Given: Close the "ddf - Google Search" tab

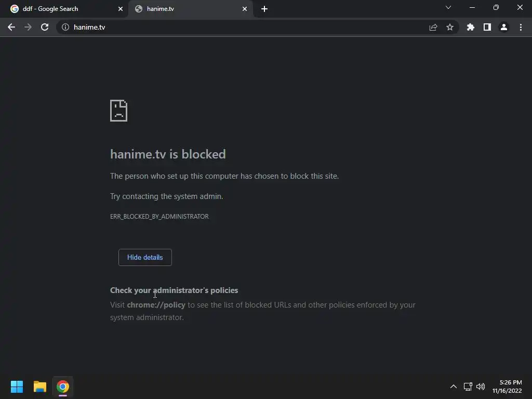Looking at the screenshot, I should coord(121,9).
